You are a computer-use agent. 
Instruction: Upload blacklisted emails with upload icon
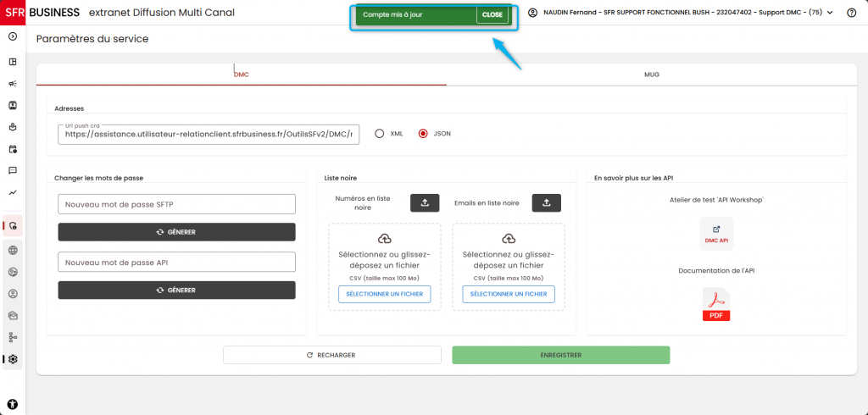[x=547, y=203]
